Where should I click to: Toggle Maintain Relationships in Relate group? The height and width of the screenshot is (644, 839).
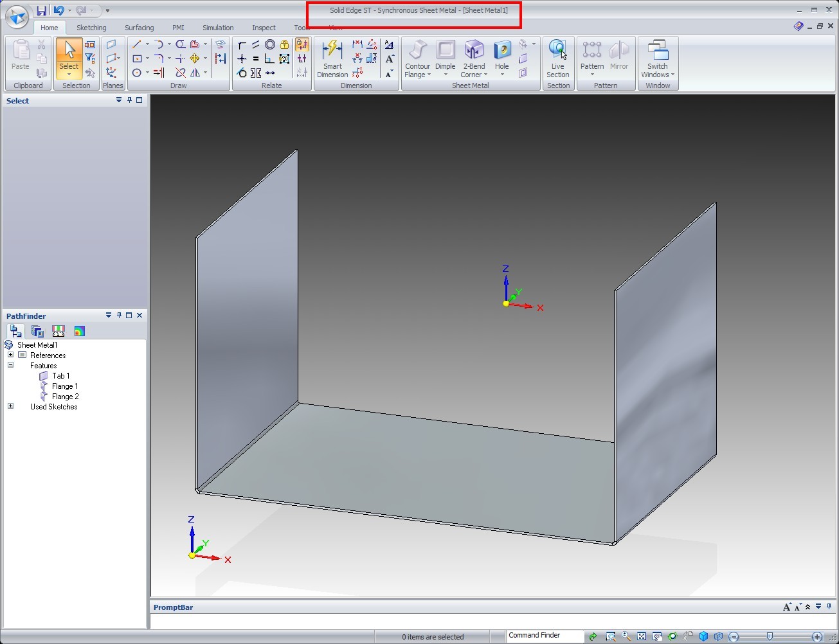pos(302,44)
